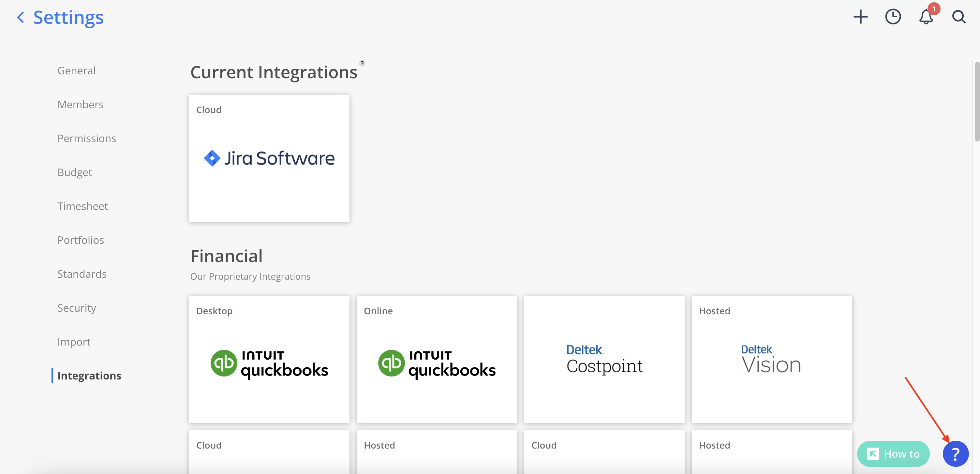The image size is (980, 474).
Task: Click the search magnifier icon
Action: pyautogui.click(x=958, y=17)
